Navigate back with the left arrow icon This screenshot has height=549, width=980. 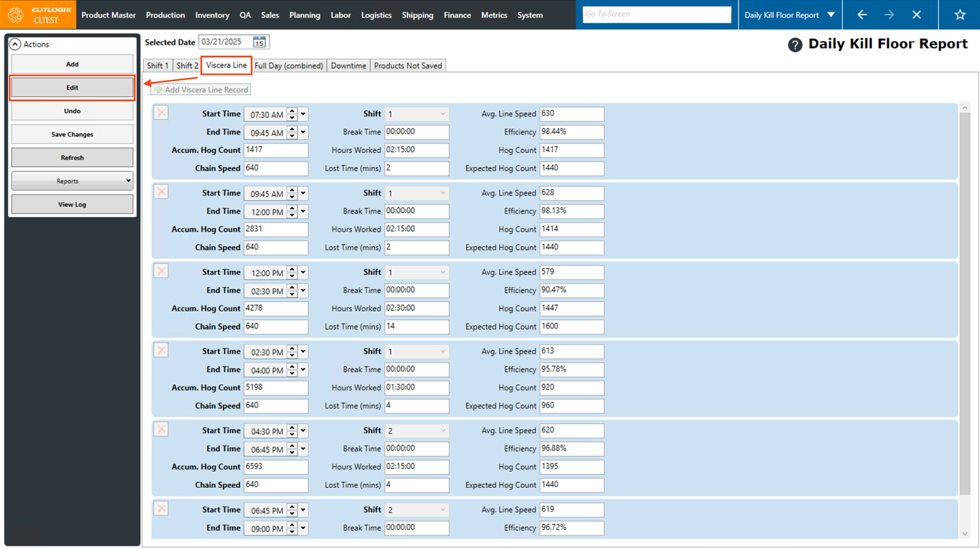tap(862, 15)
